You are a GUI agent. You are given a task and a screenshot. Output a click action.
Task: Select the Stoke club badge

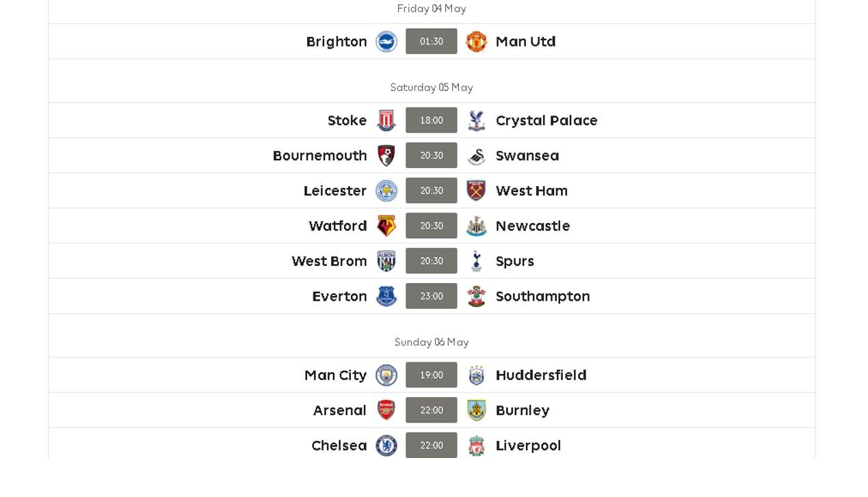[386, 120]
